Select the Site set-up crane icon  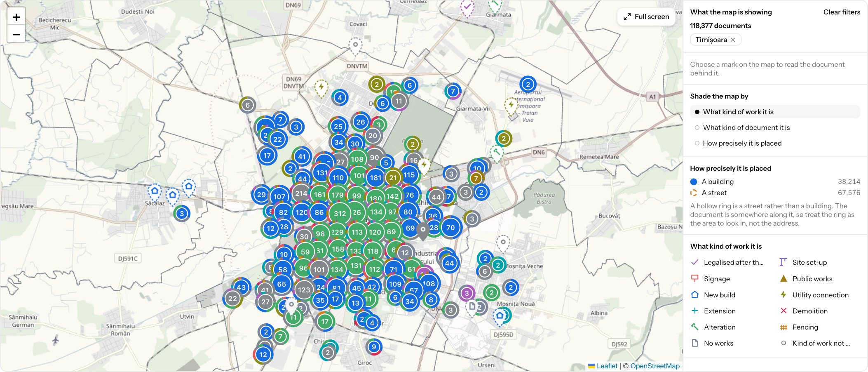(x=784, y=262)
